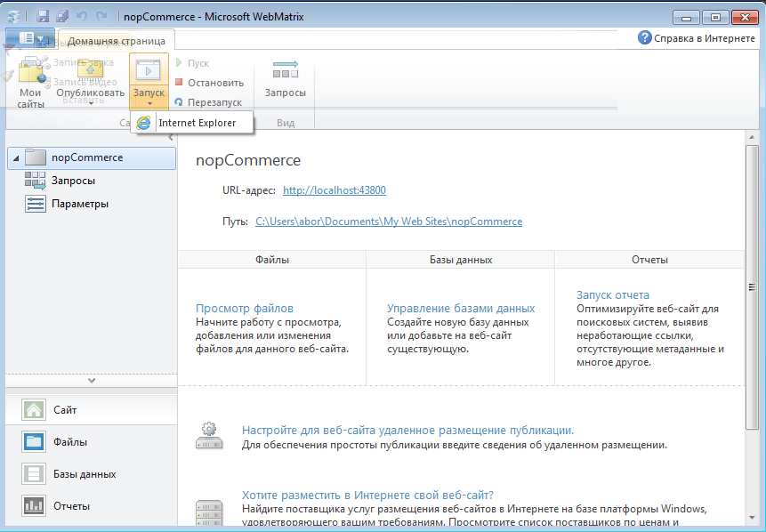The width and height of the screenshot is (766, 532).
Task: Click Остановить to stop the site
Action: 209,83
